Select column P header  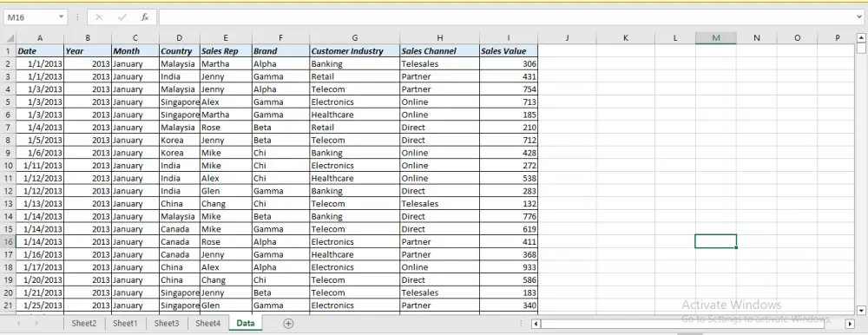coord(837,37)
